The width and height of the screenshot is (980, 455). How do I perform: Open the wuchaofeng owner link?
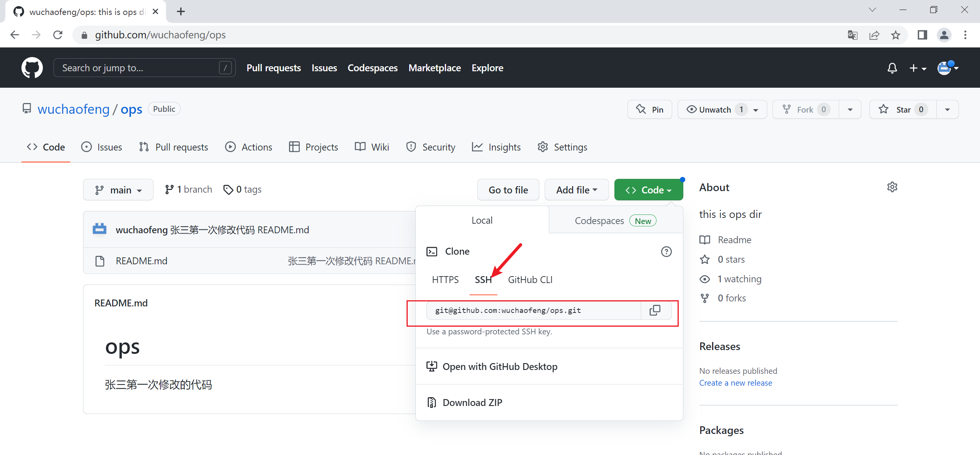73,109
